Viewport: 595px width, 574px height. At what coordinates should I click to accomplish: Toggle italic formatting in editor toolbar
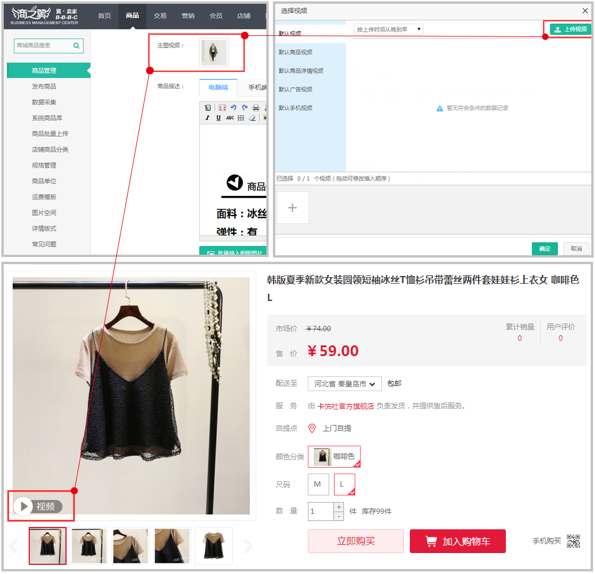(x=207, y=118)
